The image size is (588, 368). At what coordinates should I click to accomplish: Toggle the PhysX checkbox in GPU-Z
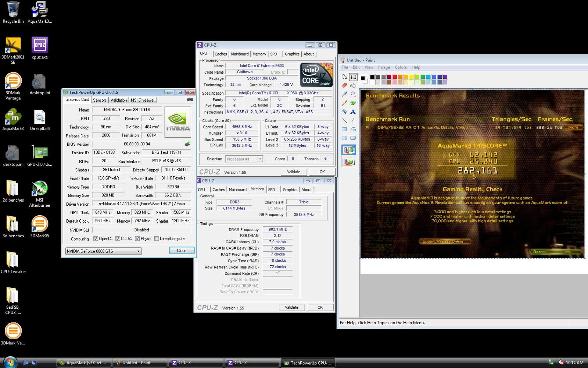tap(137, 239)
